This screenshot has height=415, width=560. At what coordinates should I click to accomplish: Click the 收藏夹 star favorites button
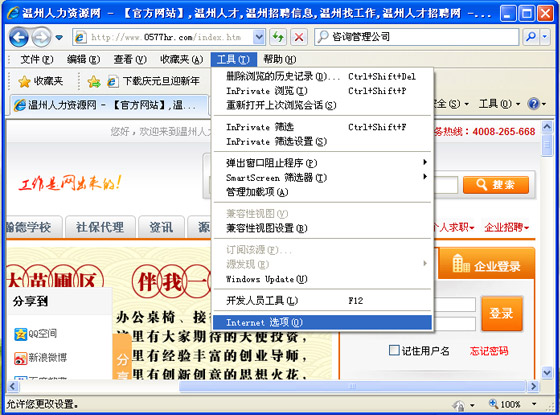point(40,81)
